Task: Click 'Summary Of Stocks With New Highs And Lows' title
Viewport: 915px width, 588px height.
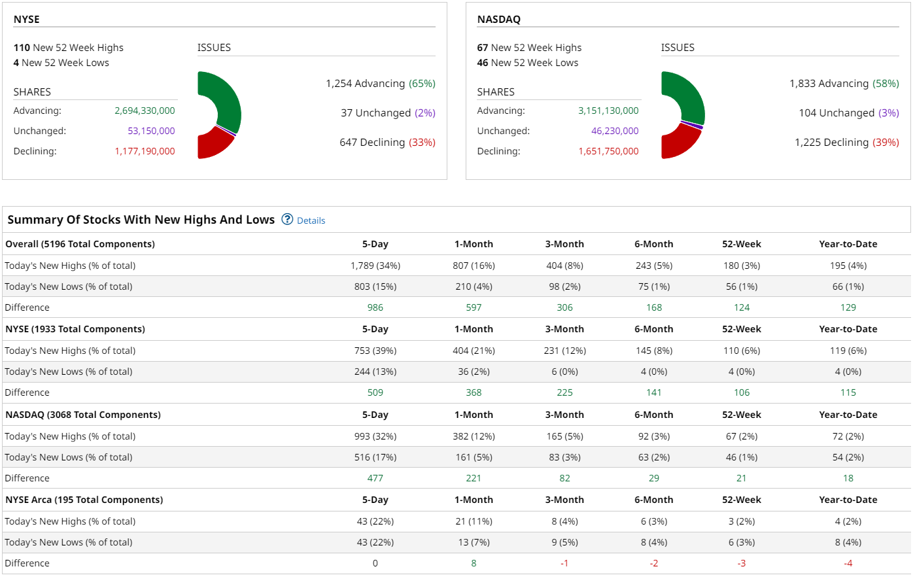Action: (x=141, y=219)
